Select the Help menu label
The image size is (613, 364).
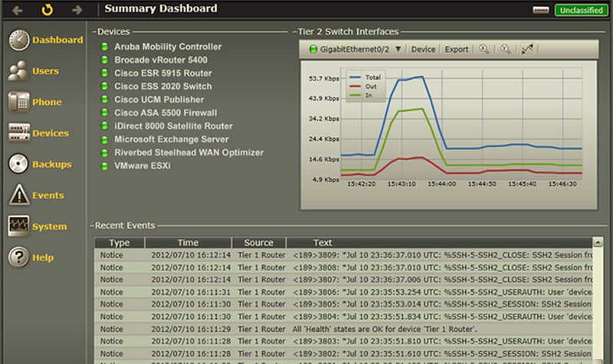tap(43, 257)
